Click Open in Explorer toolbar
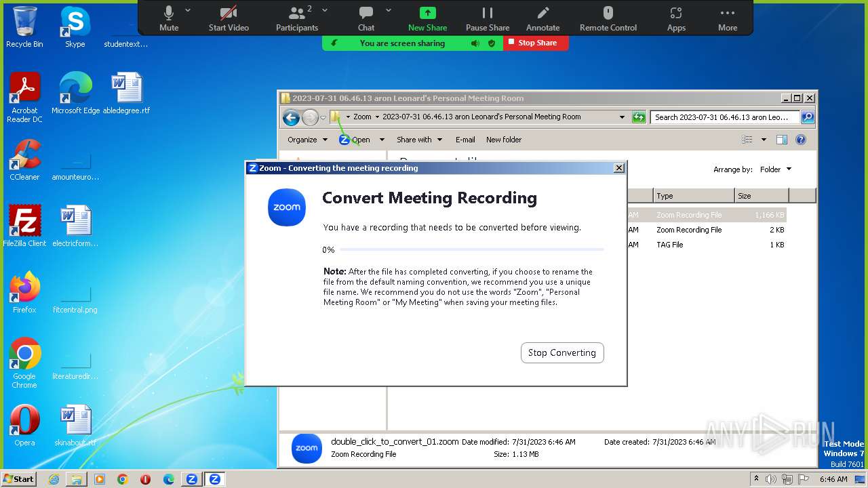This screenshot has width=868, height=488. coord(355,140)
